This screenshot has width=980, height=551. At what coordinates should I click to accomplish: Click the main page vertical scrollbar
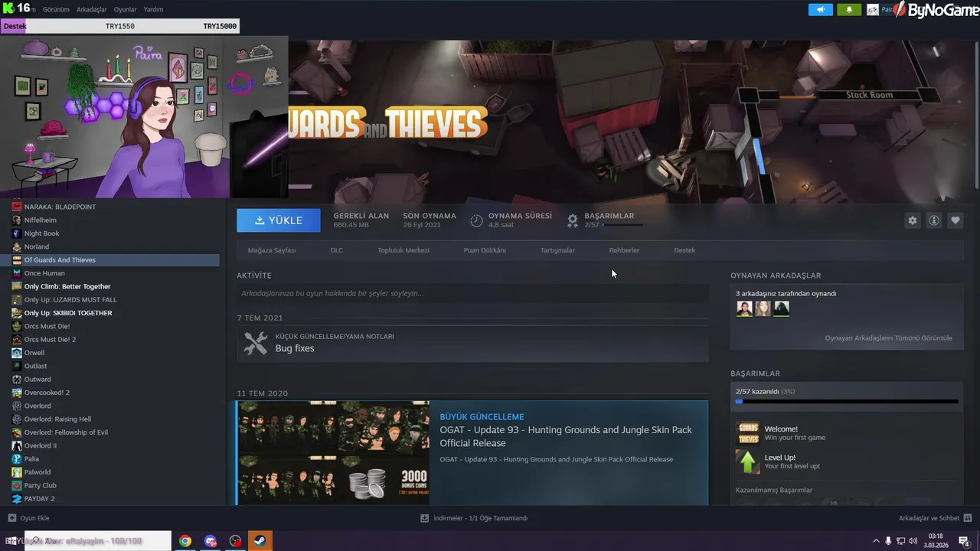tap(977, 115)
